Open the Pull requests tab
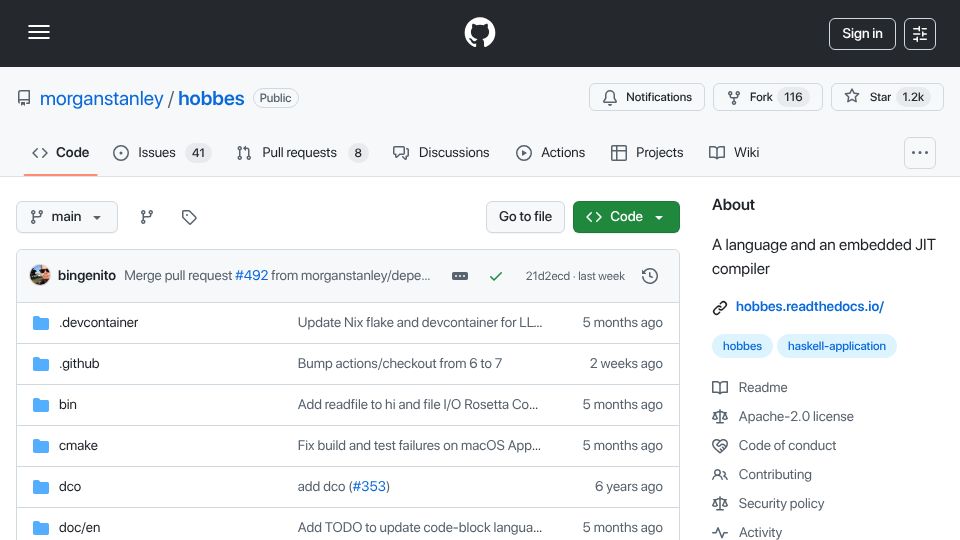Screen dimensions: 960x540 coord(302,152)
